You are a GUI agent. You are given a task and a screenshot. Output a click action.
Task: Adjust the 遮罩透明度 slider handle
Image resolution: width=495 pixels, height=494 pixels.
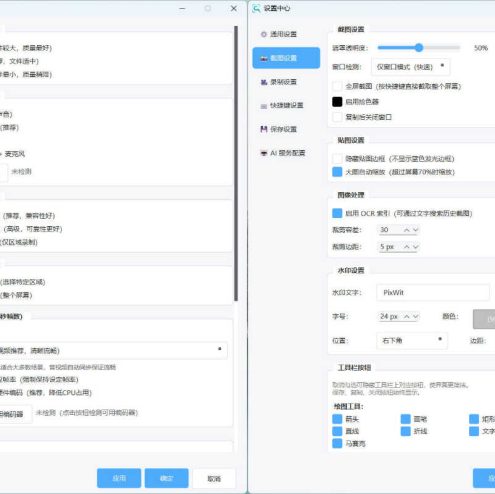tap(419, 48)
